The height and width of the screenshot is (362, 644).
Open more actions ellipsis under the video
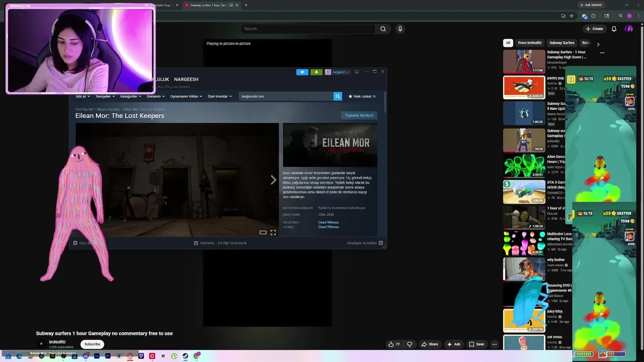click(495, 344)
